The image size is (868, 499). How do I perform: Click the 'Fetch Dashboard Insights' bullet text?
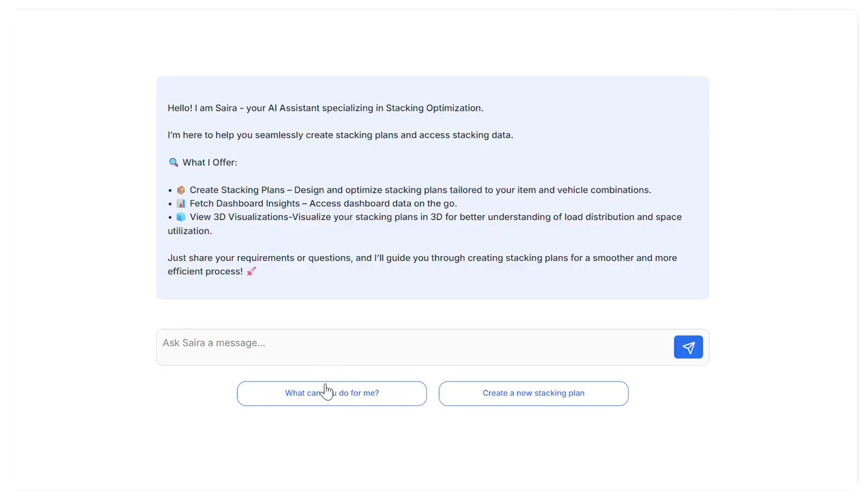(323, 204)
